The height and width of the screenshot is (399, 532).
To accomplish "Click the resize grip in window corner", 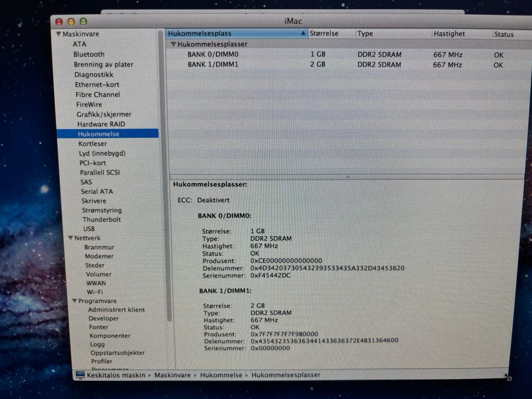I will (x=508, y=377).
